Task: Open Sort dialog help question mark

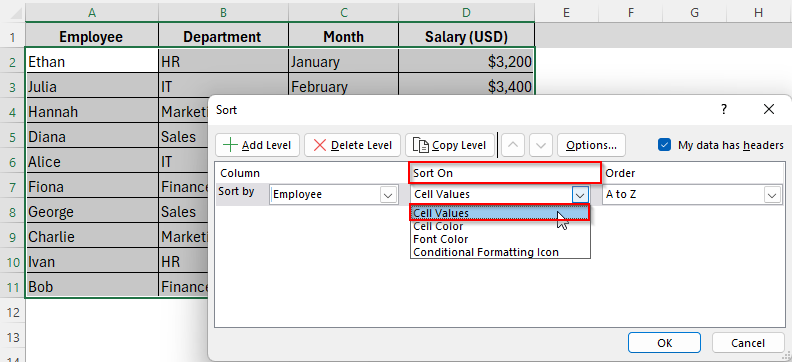Action: click(x=724, y=109)
